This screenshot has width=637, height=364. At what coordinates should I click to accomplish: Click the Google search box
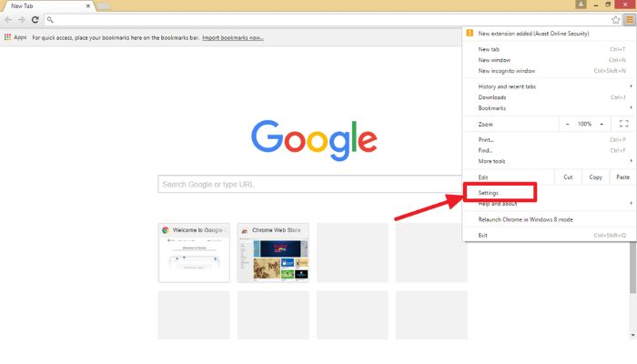tap(309, 184)
